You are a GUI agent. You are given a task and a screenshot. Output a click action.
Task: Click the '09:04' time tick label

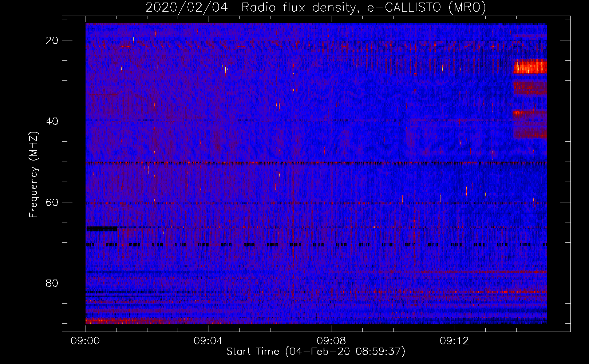[x=208, y=341]
